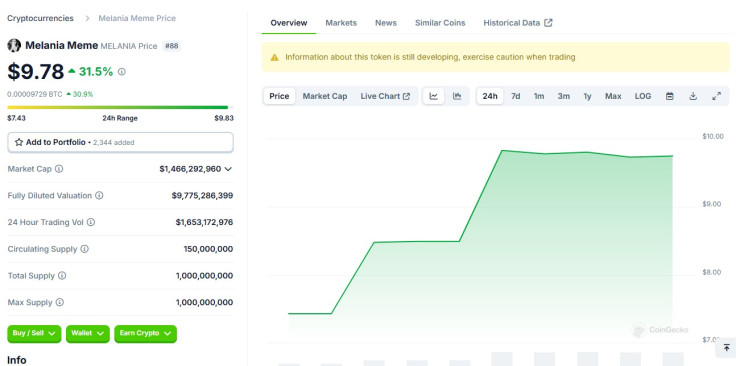
Task: Open the calendar date range picker
Action: (x=670, y=96)
